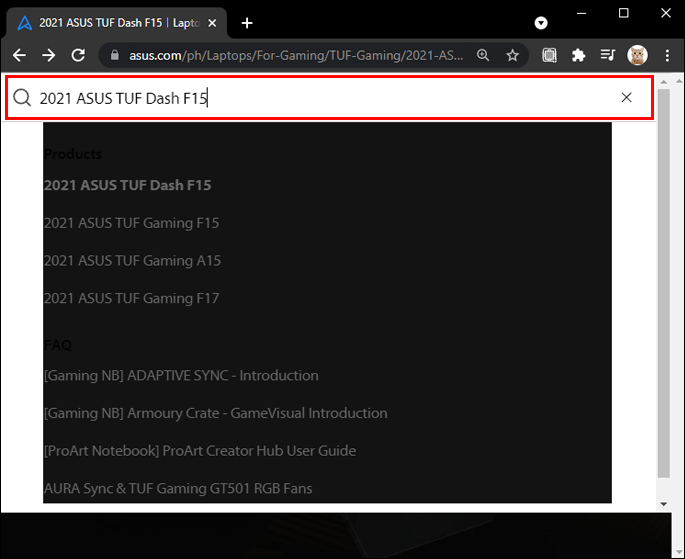The width and height of the screenshot is (685, 559).
Task: Open a new browser tab
Action: click(247, 23)
